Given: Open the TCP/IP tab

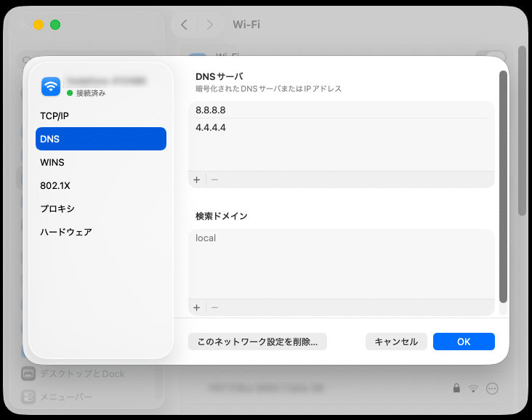Looking at the screenshot, I should (101, 116).
